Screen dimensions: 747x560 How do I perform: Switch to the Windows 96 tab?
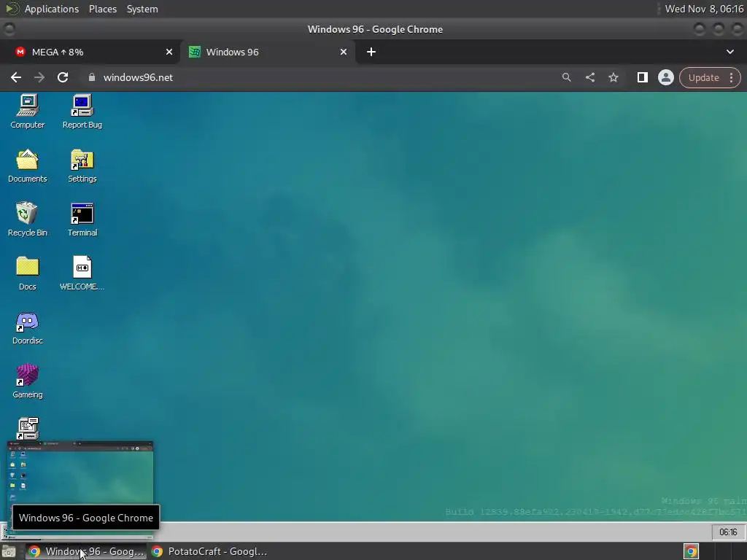coord(267,52)
